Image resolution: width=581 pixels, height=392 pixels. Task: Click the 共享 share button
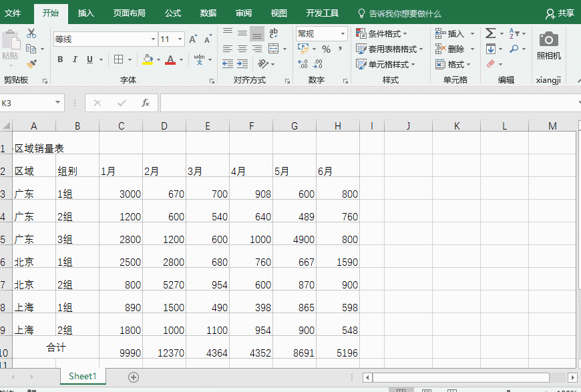(560, 13)
